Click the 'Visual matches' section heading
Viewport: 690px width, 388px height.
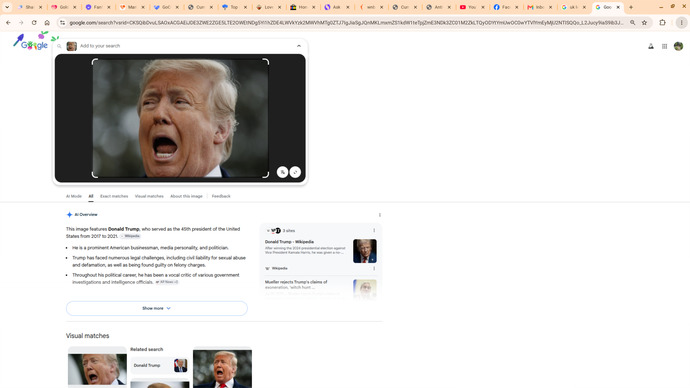pyautogui.click(x=88, y=336)
